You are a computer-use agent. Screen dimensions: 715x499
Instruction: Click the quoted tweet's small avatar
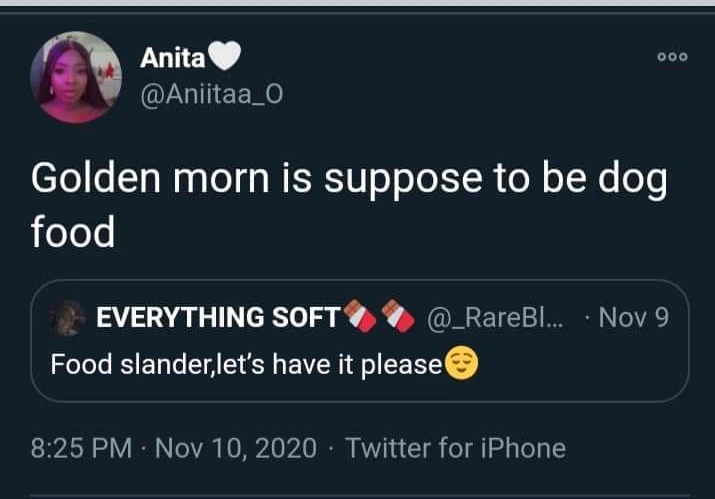point(68,319)
